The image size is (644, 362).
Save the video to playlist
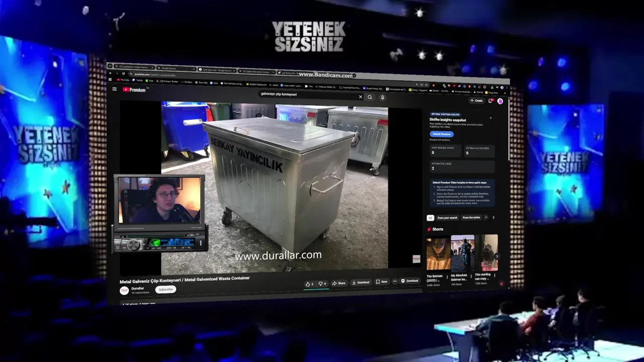tap(382, 282)
